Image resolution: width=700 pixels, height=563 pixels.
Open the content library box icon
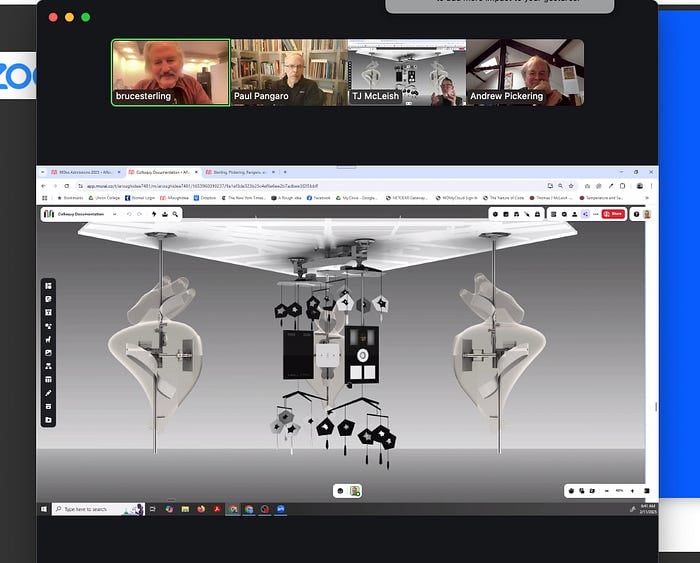48,406
